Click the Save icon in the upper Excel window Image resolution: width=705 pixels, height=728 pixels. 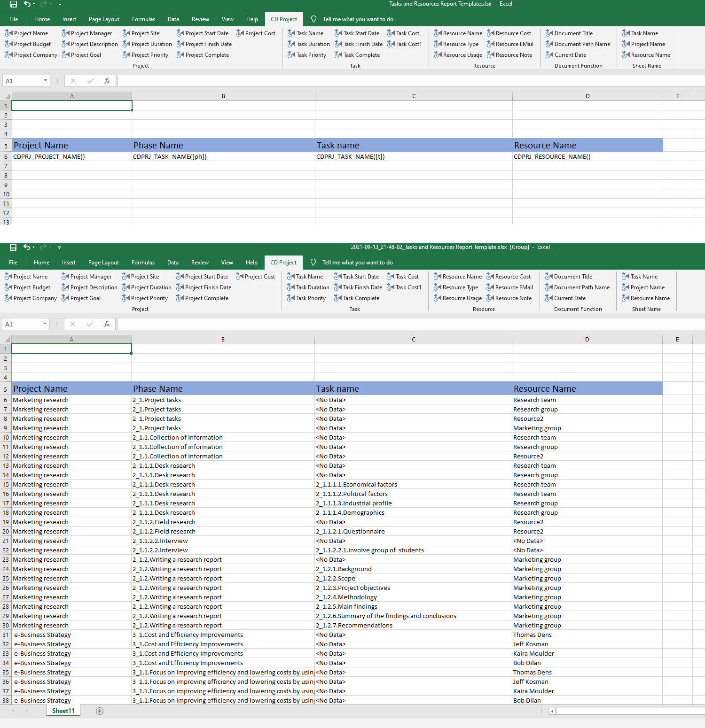[13, 4]
